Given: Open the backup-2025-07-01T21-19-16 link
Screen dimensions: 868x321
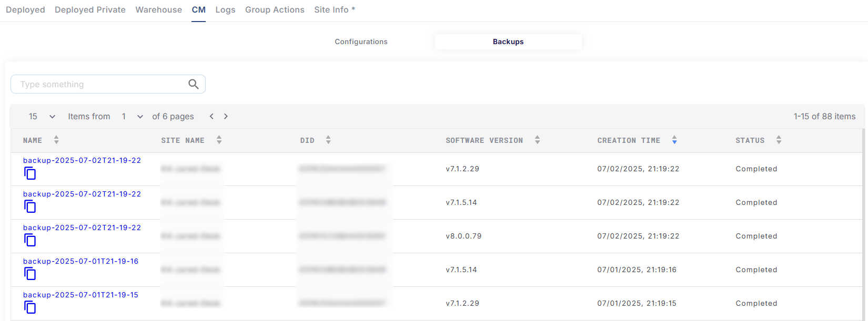Looking at the screenshot, I should 80,262.
